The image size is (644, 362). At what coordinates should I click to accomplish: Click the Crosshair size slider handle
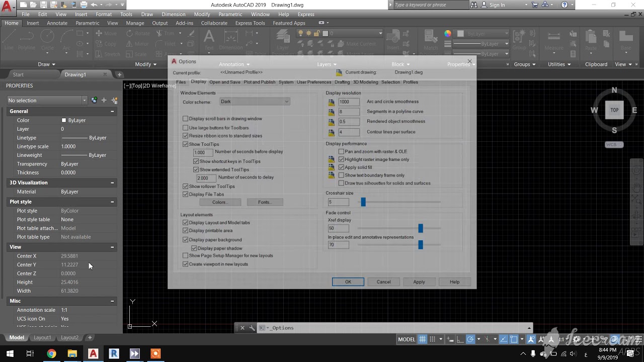pyautogui.click(x=363, y=202)
